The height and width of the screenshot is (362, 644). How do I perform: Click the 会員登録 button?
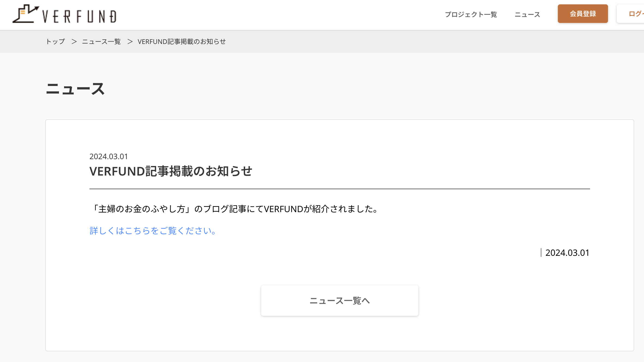click(583, 14)
